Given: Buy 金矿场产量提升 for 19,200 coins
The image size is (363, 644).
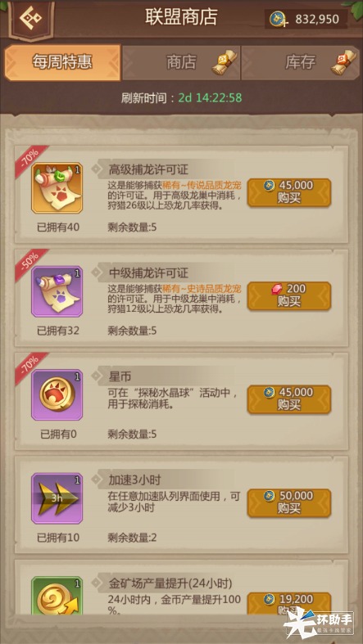Looking at the screenshot, I should pos(289,604).
